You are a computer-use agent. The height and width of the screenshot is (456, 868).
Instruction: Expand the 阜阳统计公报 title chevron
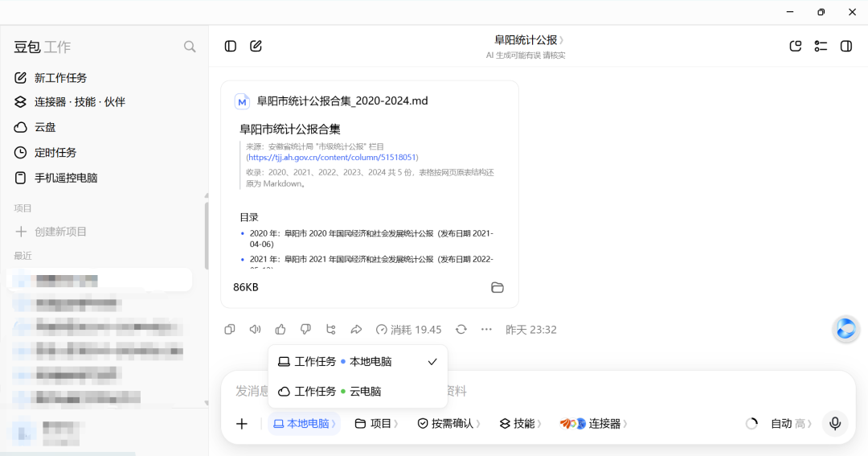[x=561, y=40]
